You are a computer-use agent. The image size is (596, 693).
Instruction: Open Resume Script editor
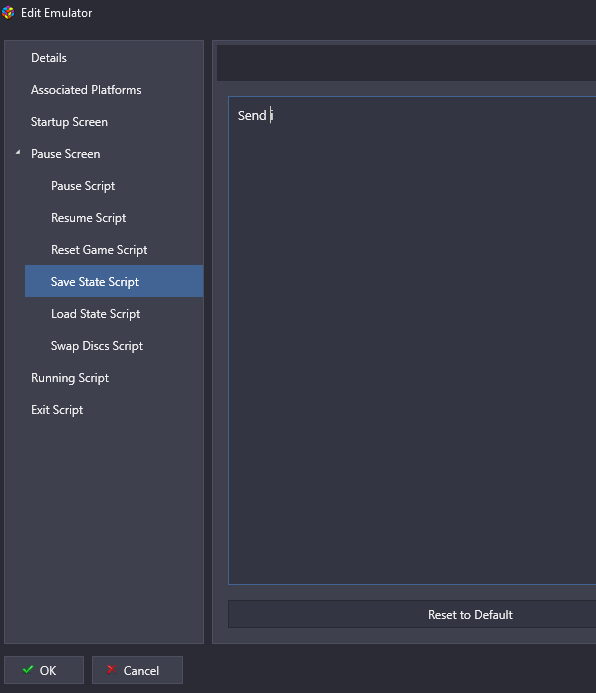[88, 218]
